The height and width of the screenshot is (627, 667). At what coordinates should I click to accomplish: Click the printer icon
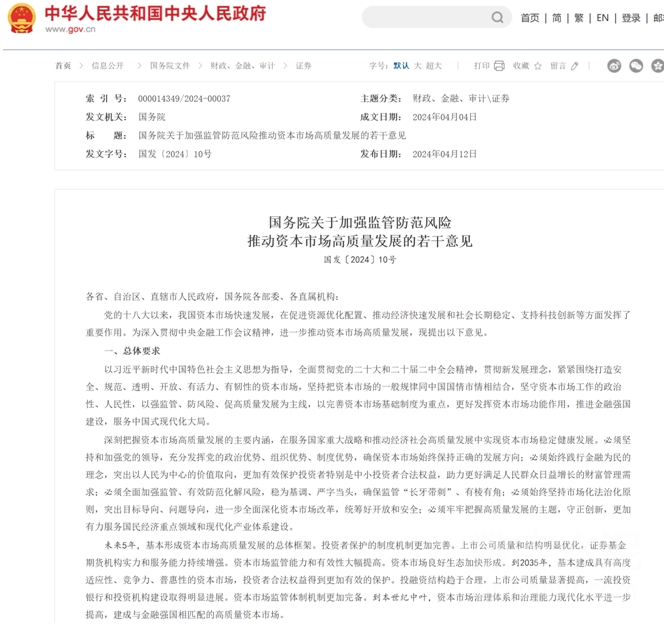[499, 66]
